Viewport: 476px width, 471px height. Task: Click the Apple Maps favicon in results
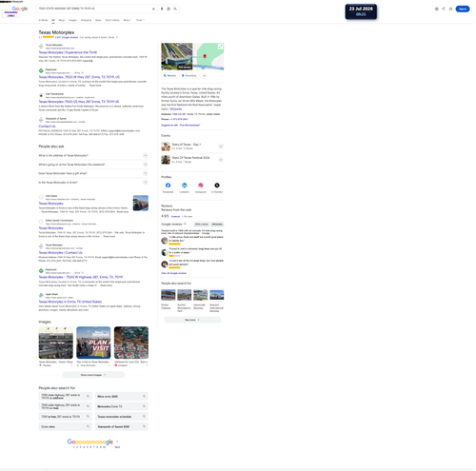point(41,295)
